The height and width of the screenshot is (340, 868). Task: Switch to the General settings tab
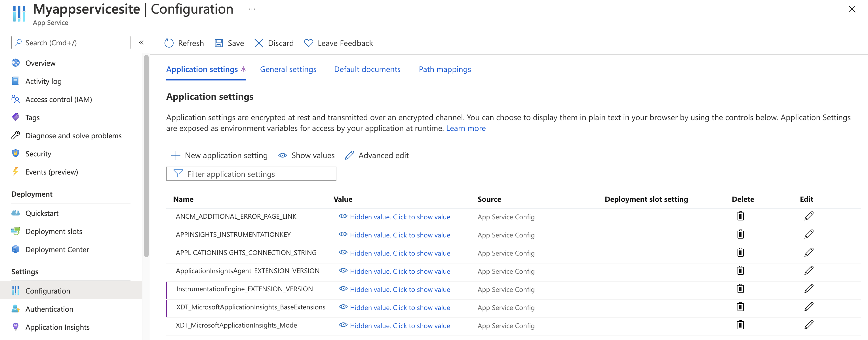[288, 69]
